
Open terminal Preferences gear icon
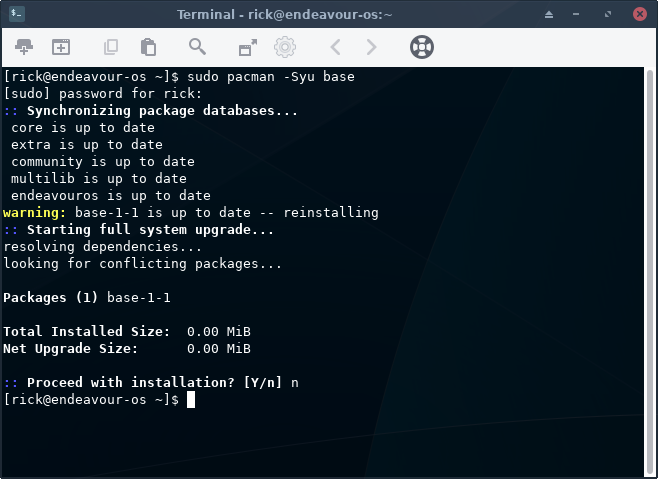(285, 47)
